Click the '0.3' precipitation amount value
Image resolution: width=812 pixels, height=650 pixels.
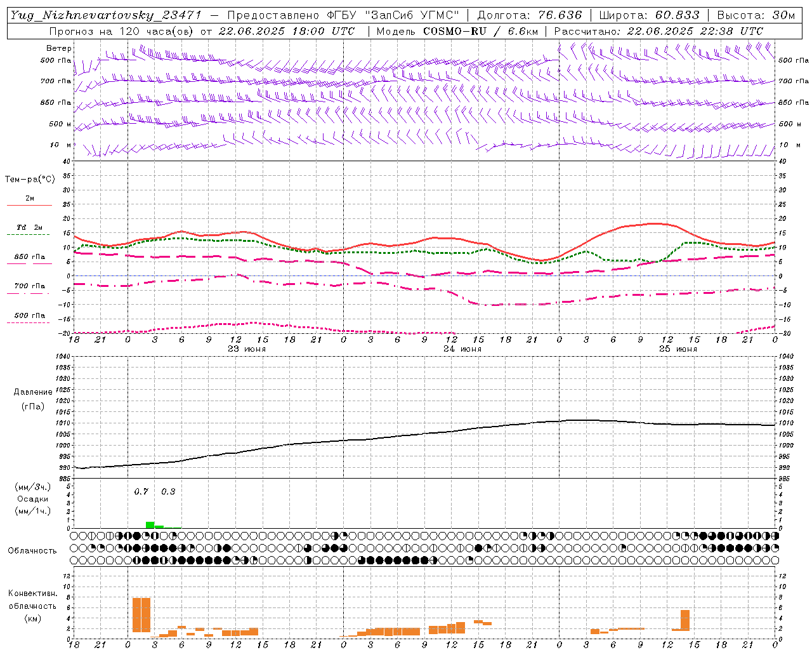[168, 491]
